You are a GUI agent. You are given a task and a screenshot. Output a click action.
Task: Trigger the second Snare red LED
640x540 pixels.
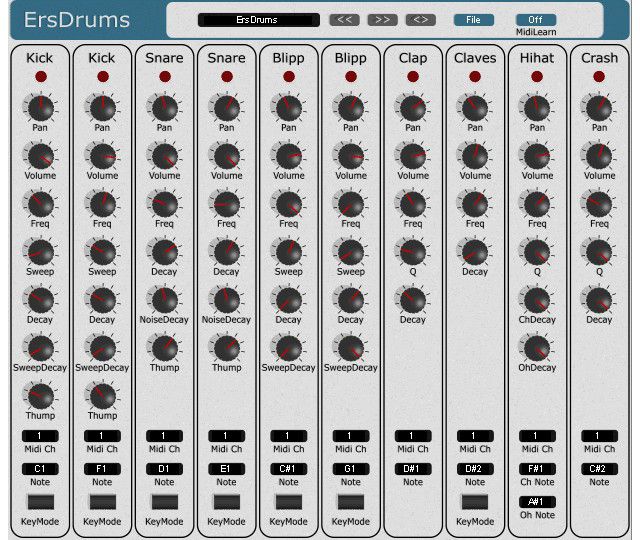tap(227, 76)
